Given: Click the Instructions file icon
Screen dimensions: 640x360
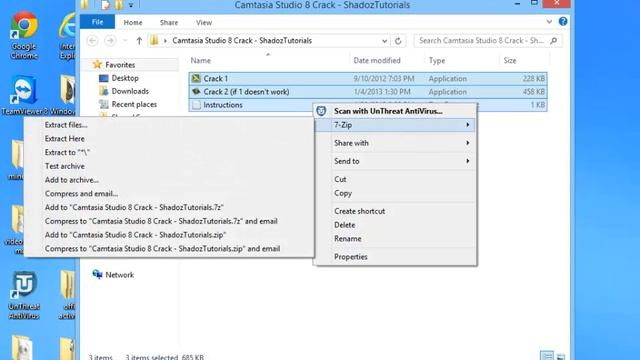Looking at the screenshot, I should coord(196,105).
